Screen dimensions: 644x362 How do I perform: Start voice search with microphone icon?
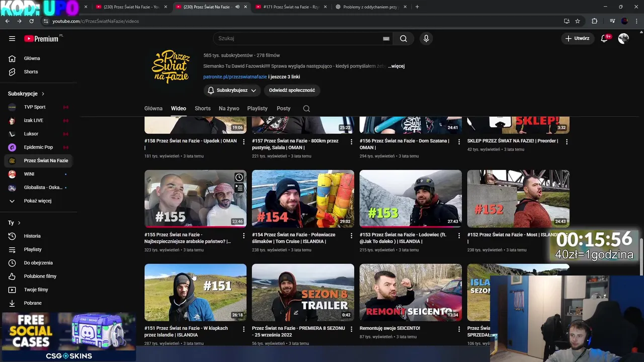426,38
